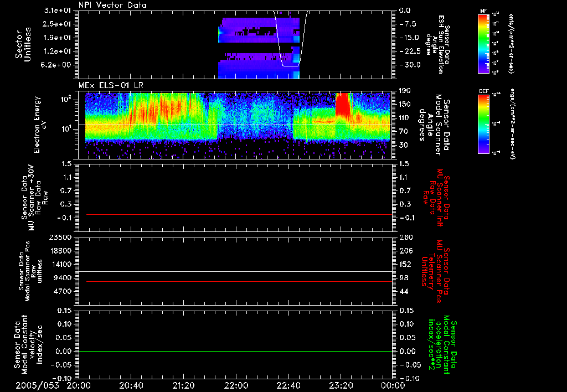The image size is (567, 392).
Task: Click the '22:40' time axis label
Action: (x=288, y=386)
